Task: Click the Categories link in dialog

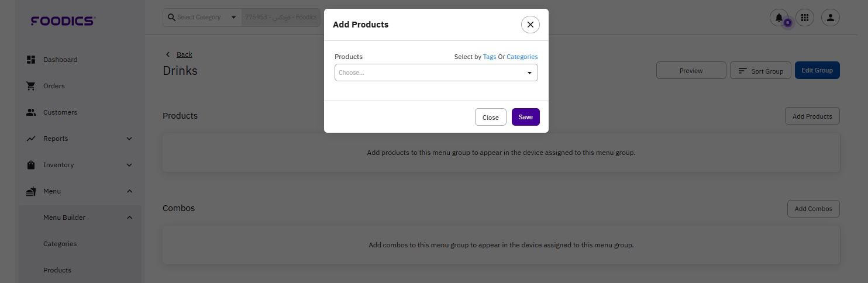Action: pyautogui.click(x=522, y=57)
